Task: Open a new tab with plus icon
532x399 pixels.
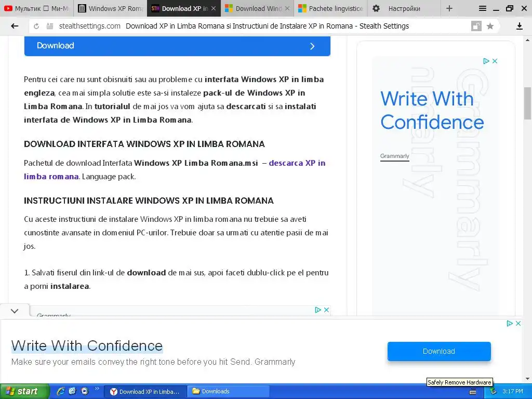Action: [x=449, y=8]
